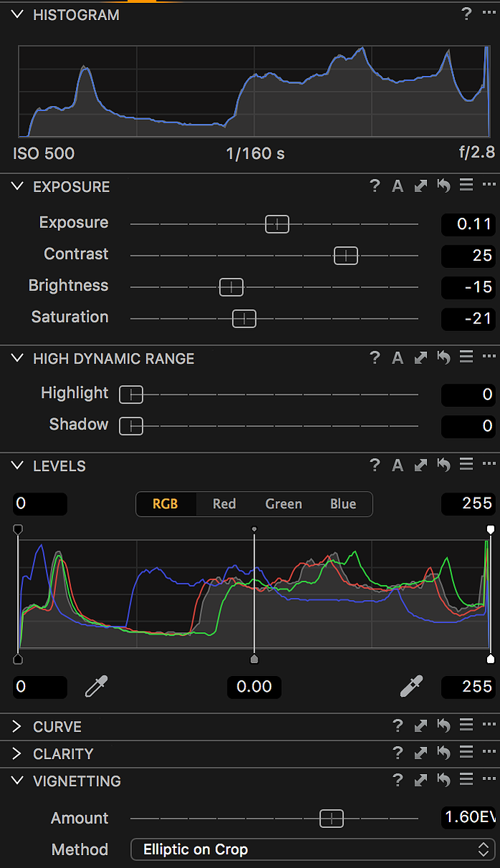
Task: Copy High Dynamic Range adjustments icon
Action: (421, 358)
